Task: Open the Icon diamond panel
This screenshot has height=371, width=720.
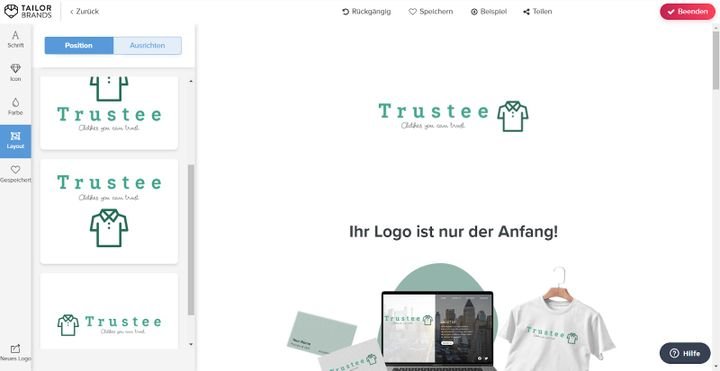Action: pyautogui.click(x=16, y=73)
